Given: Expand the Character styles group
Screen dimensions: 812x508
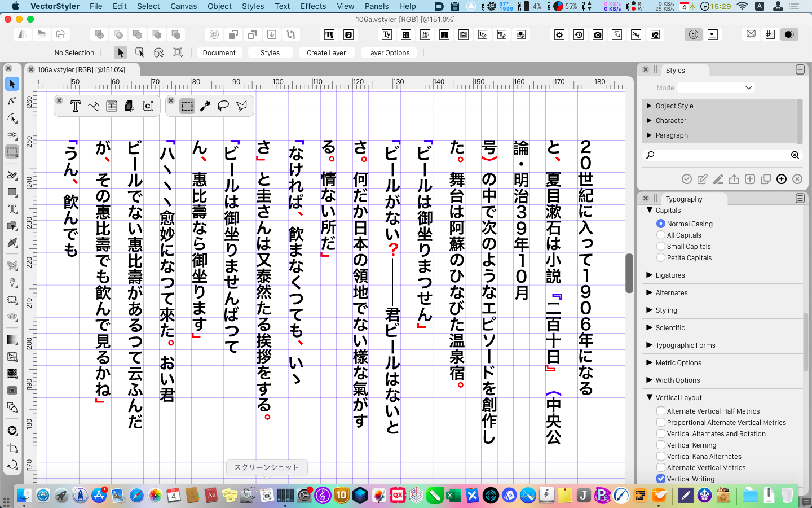Looking at the screenshot, I should click(x=649, y=120).
